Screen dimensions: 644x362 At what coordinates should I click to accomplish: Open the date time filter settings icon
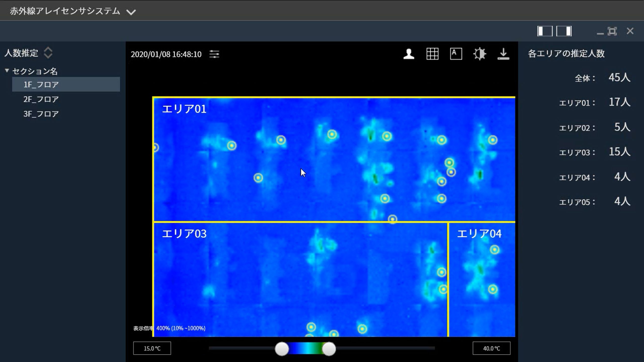click(x=214, y=54)
